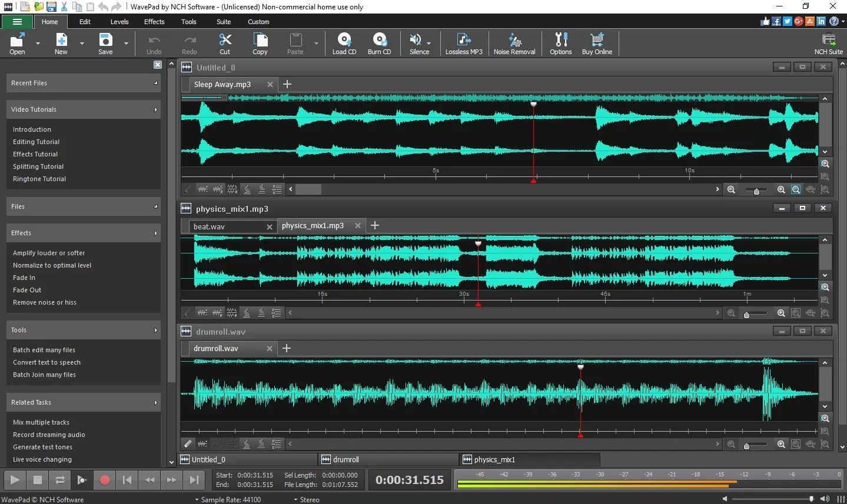Toggle the zoom-to-selection magnifier on Sleep Away
Viewport: 847px width, 504px height.
(796, 189)
